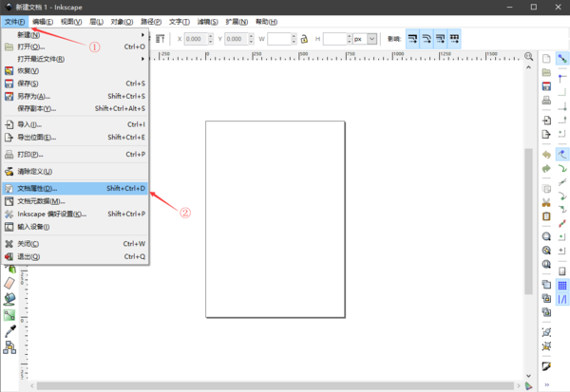Toggle snap to paths button
570x392 pixels.
point(562,168)
